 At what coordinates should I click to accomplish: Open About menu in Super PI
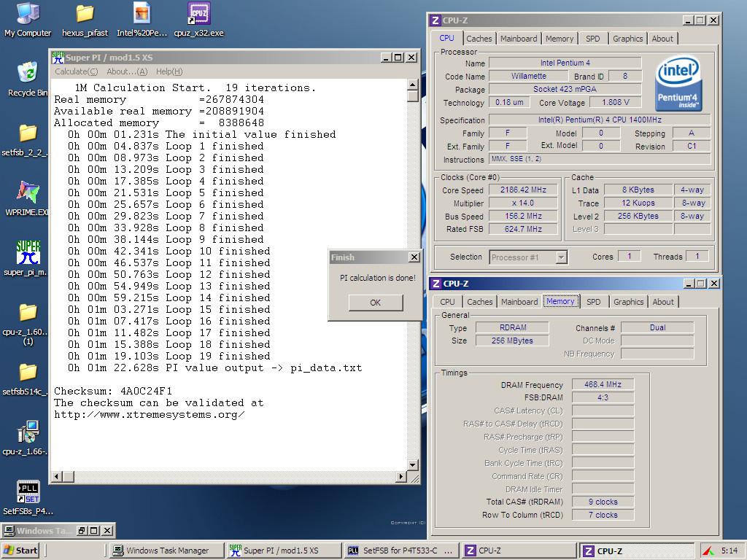coord(127,71)
